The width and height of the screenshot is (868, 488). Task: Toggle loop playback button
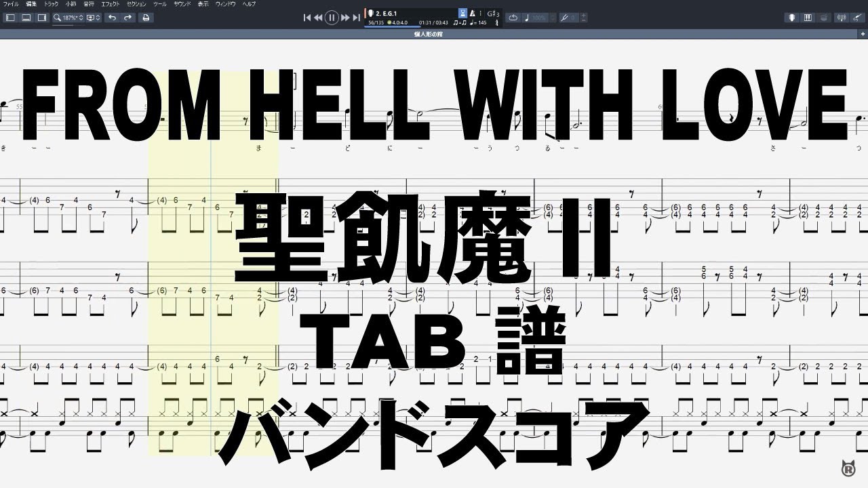click(513, 18)
